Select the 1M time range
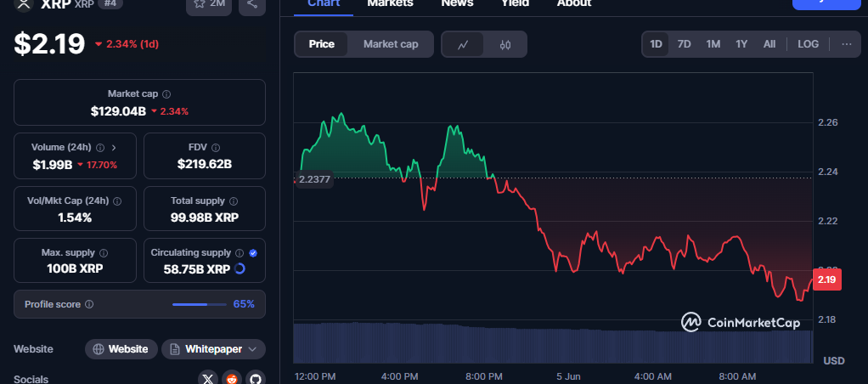This screenshot has height=384, width=868. tap(713, 44)
